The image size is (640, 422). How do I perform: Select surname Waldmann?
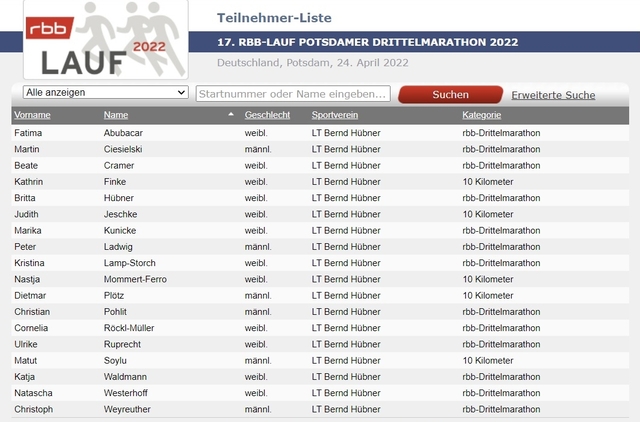point(125,377)
